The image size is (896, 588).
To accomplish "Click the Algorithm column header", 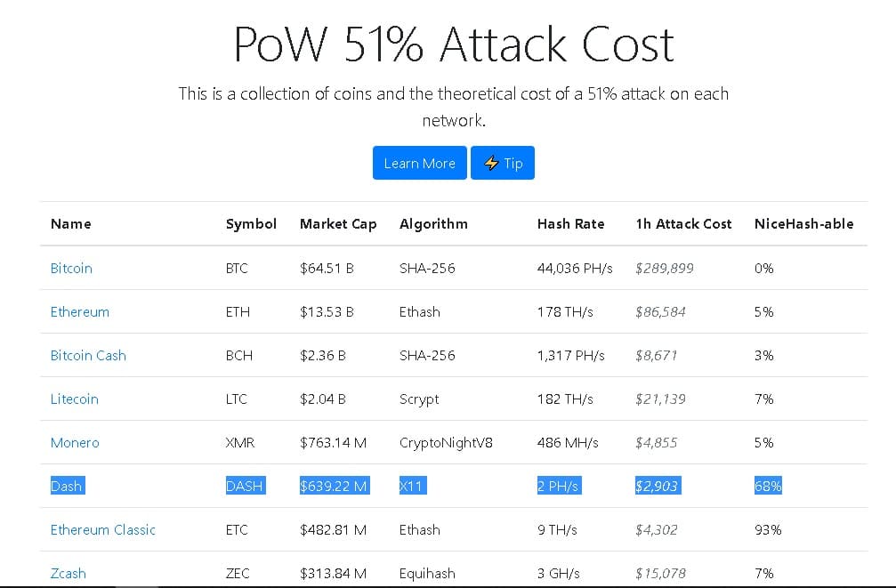I will tap(433, 224).
